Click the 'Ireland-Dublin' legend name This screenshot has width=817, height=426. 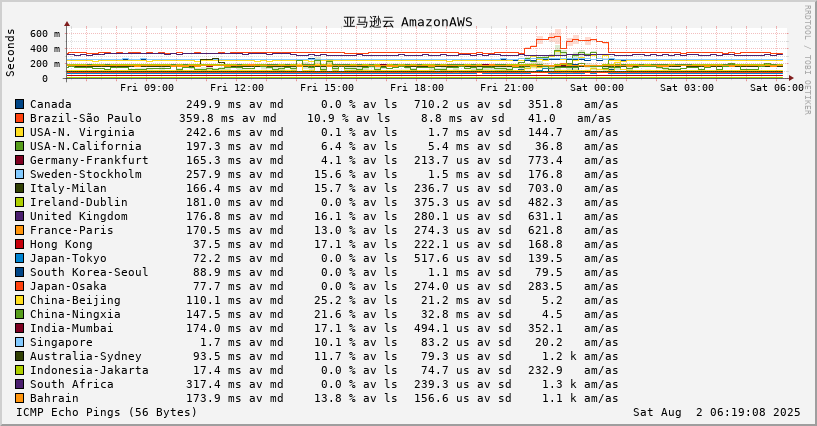(79, 202)
